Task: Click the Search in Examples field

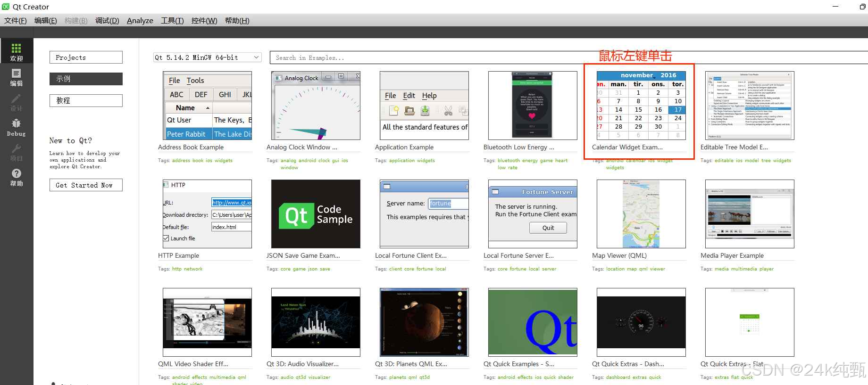Action: pyautogui.click(x=568, y=57)
